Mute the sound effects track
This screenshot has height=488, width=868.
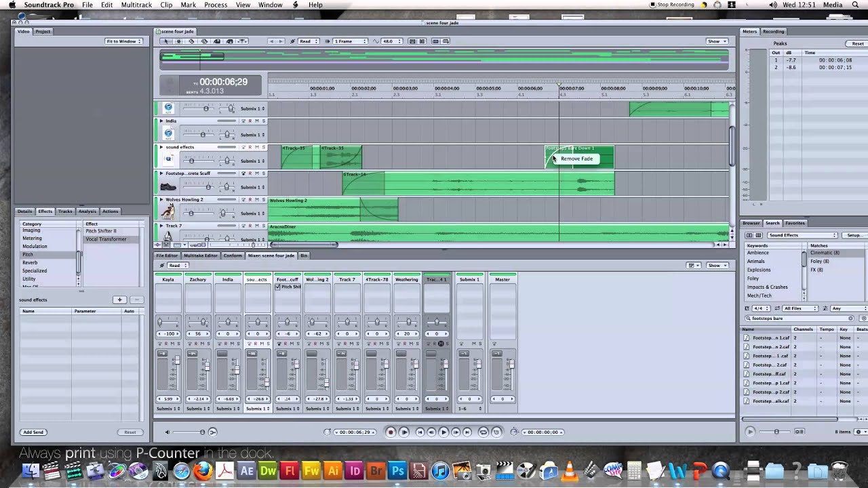(x=257, y=147)
